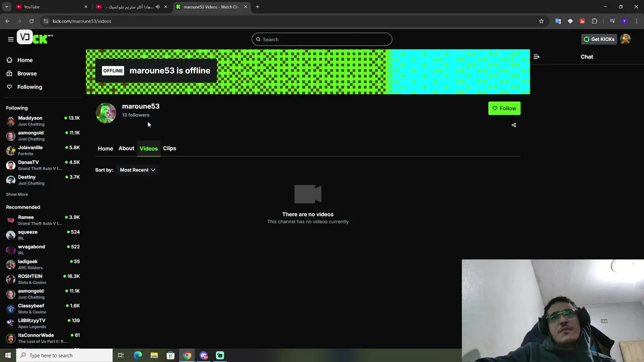Share maroune53 channel via share icon
The image size is (644, 362).
(x=514, y=125)
